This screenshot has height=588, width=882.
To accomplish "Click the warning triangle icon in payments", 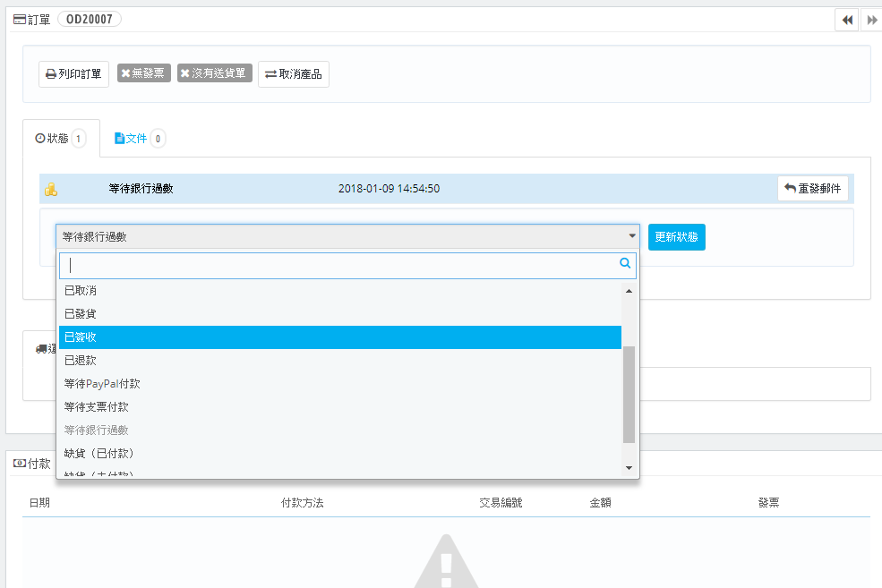I will (445, 562).
